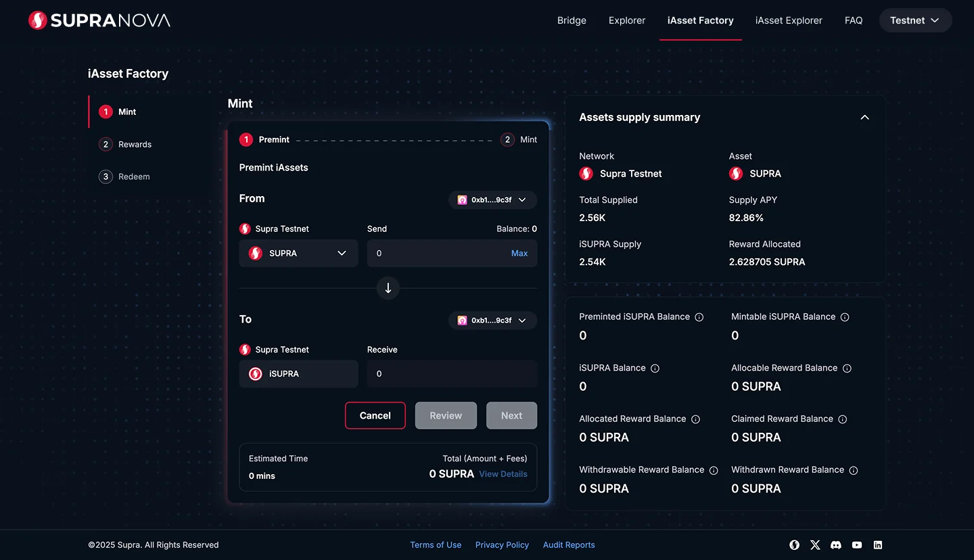This screenshot has height=560, width=974.
Task: Select the Rewards step in sidebar
Action: 125,144
